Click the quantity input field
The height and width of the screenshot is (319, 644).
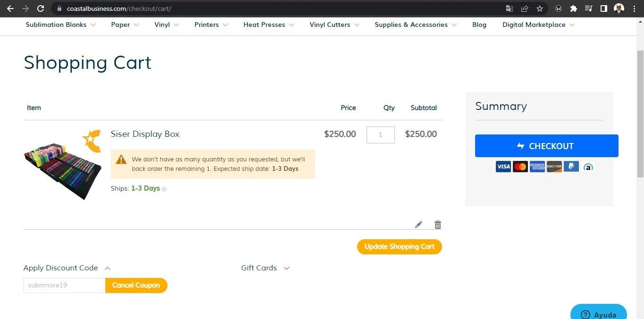pyautogui.click(x=380, y=135)
